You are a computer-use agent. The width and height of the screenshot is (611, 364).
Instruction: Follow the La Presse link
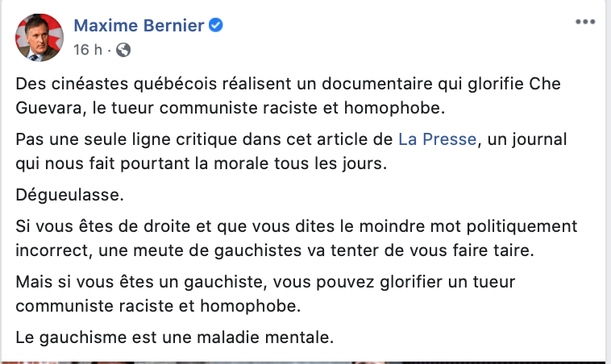pos(437,139)
